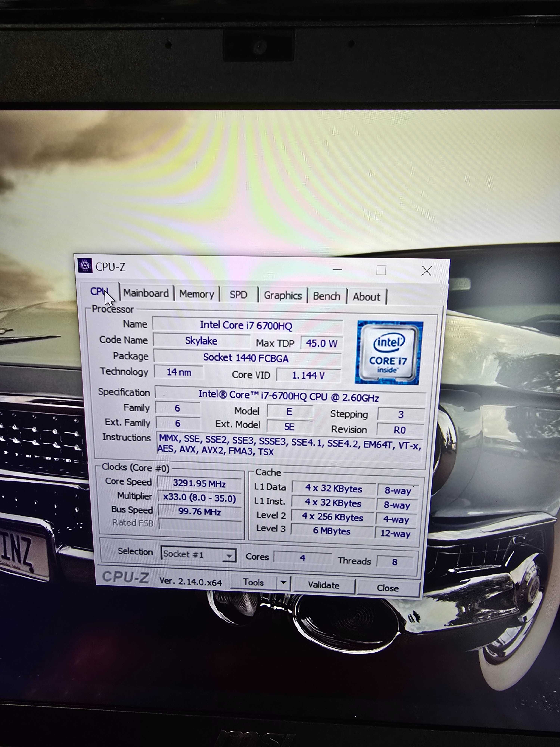This screenshot has height=747, width=560.
Task: Click the Close button at bottom
Action: pyautogui.click(x=388, y=588)
